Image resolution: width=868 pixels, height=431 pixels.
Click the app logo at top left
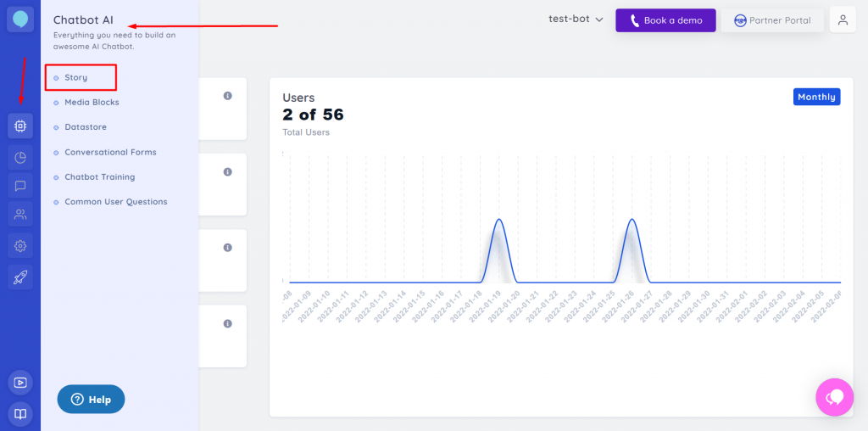point(20,20)
